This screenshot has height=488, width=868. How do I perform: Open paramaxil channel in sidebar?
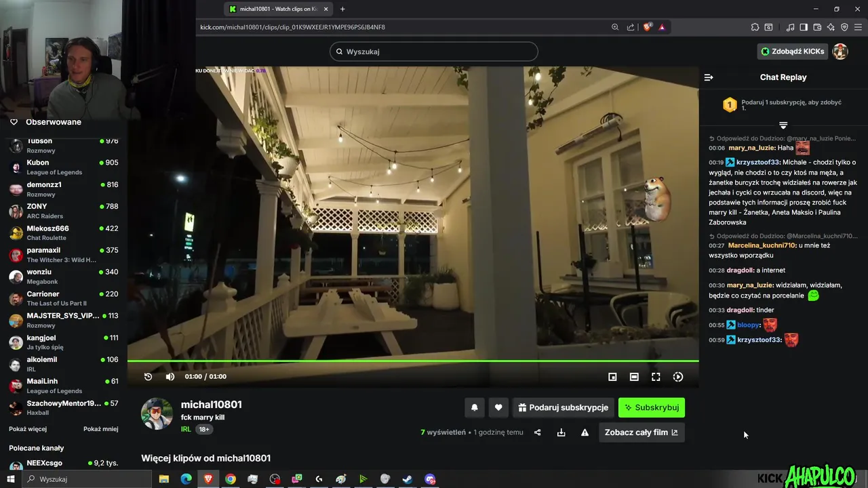pyautogui.click(x=64, y=254)
